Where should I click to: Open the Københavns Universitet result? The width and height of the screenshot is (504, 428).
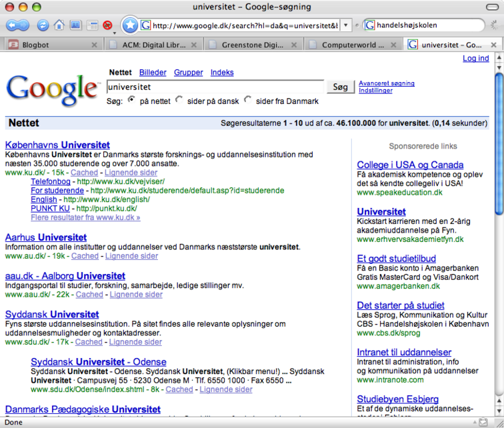57,145
